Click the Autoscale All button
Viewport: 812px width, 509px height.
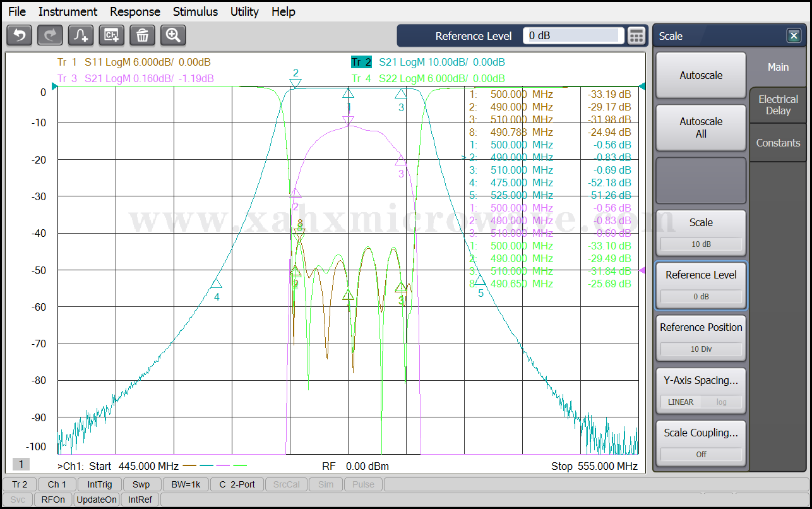(701, 128)
